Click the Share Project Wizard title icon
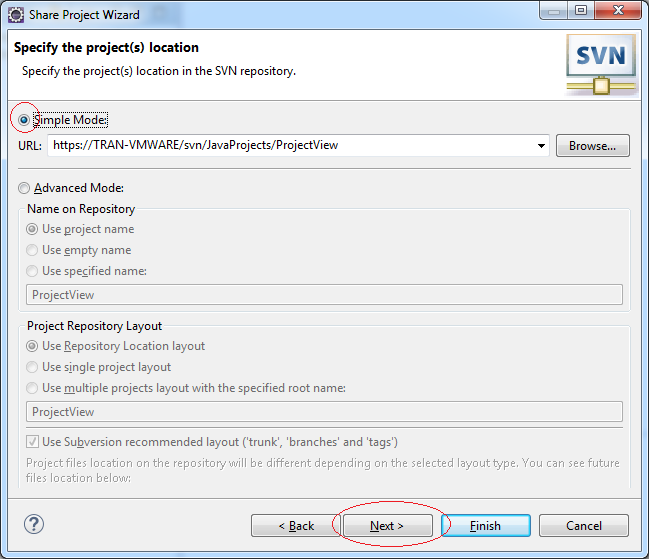 coord(16,15)
